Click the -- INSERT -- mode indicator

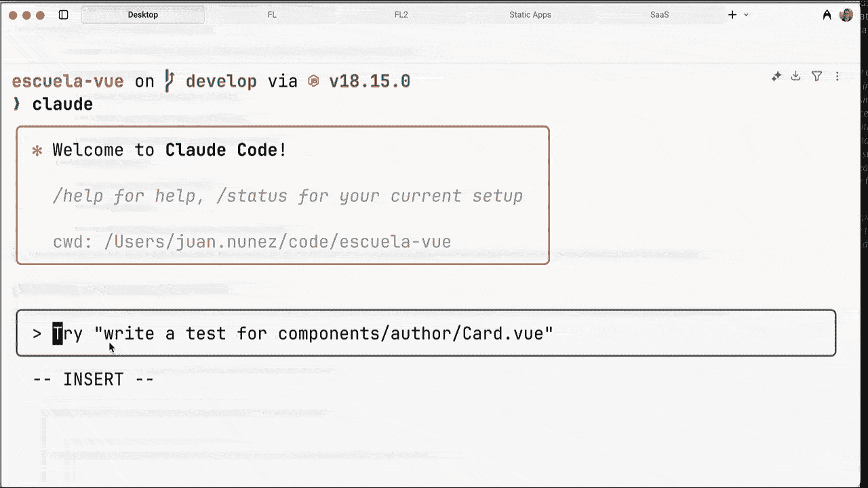94,380
